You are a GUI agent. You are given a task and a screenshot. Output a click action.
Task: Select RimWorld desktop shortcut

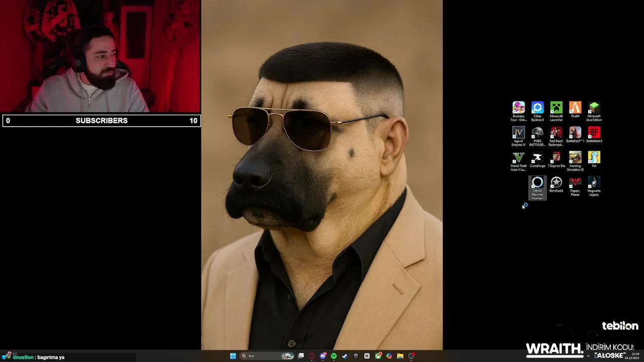pyautogui.click(x=556, y=185)
